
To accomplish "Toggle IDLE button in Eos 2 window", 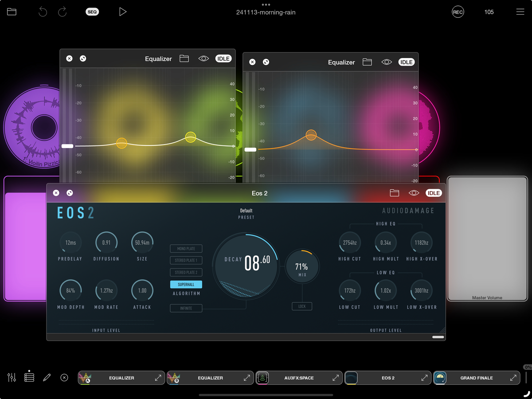I will coord(434,193).
